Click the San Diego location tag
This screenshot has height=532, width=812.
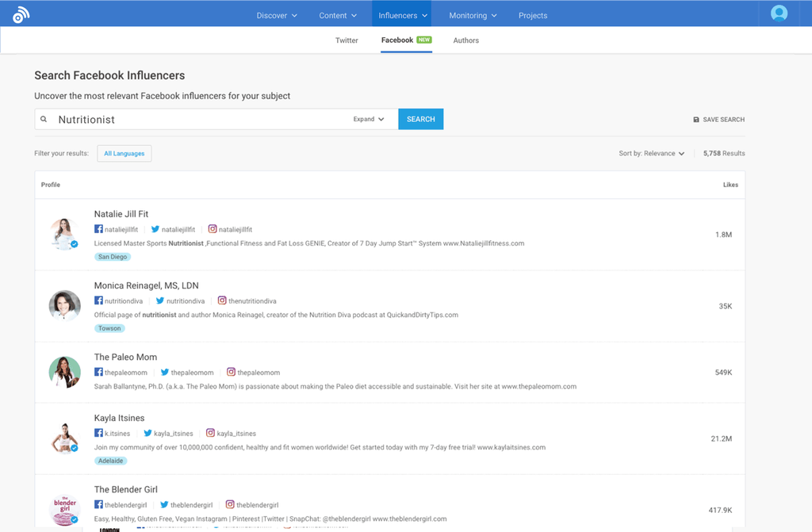pyautogui.click(x=113, y=257)
